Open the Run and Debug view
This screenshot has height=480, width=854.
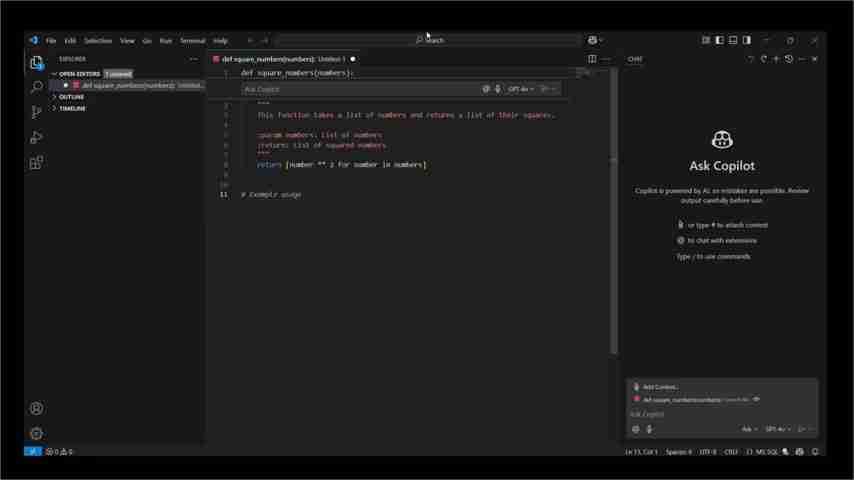pos(36,137)
